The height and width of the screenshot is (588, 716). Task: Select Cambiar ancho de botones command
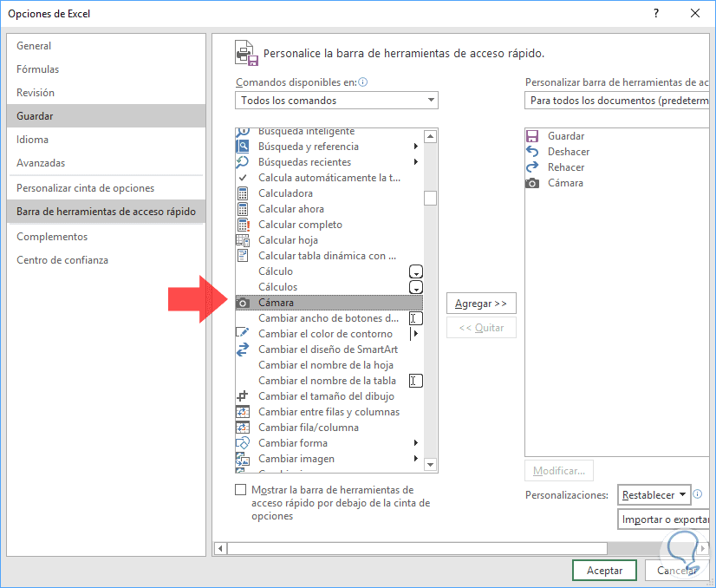pos(329,318)
